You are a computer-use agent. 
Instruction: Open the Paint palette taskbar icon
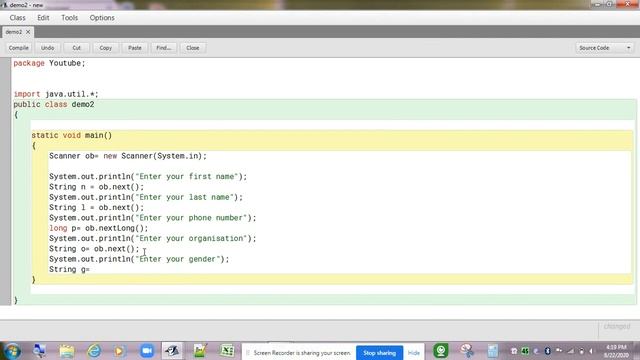coord(467,351)
